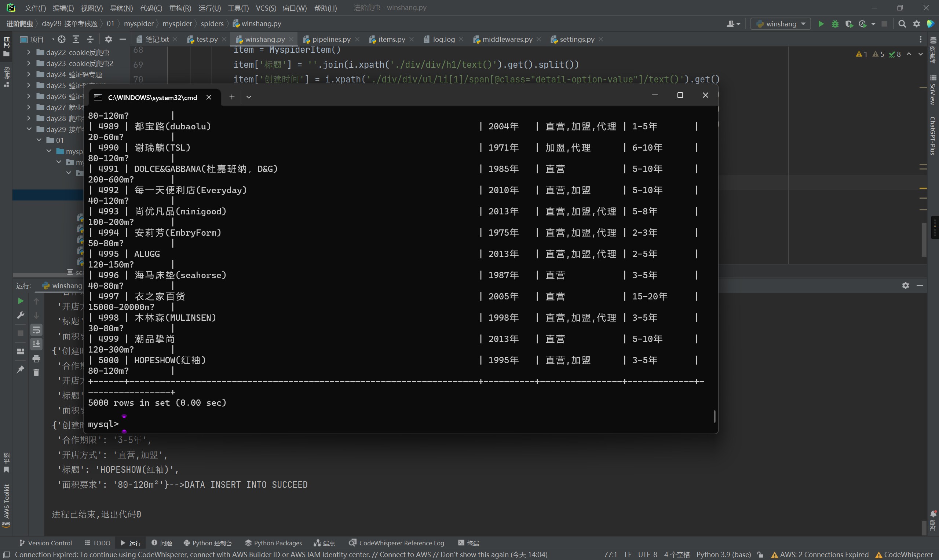Open new tab in cmd terminal window

pos(232,97)
